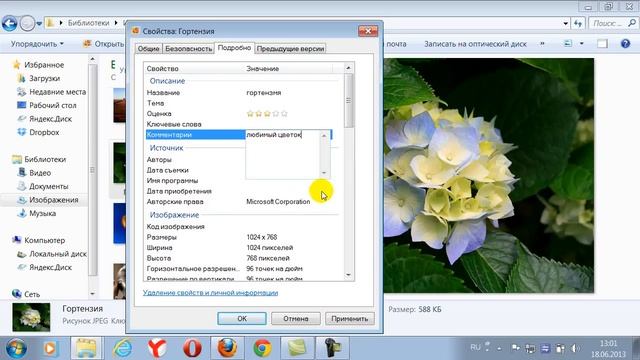Image resolution: width=640 pixels, height=360 pixels.
Task: Switch to the Безопасность tab
Action: click(x=189, y=49)
